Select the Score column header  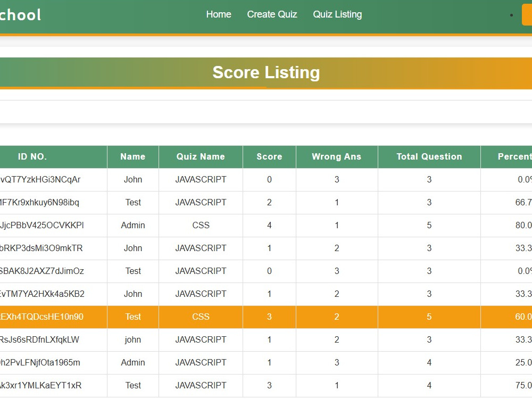269,156
